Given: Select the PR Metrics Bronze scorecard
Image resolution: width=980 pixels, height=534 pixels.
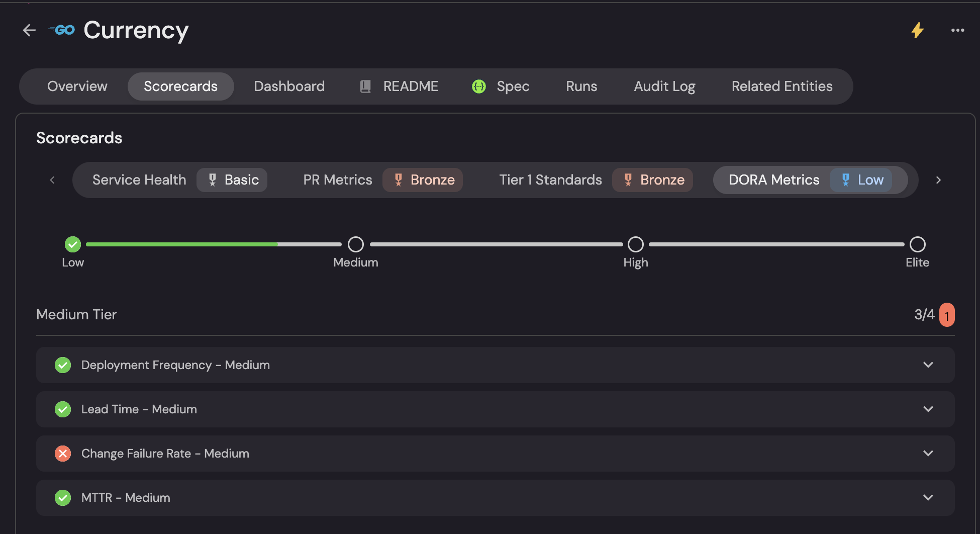Looking at the screenshot, I should (x=382, y=180).
